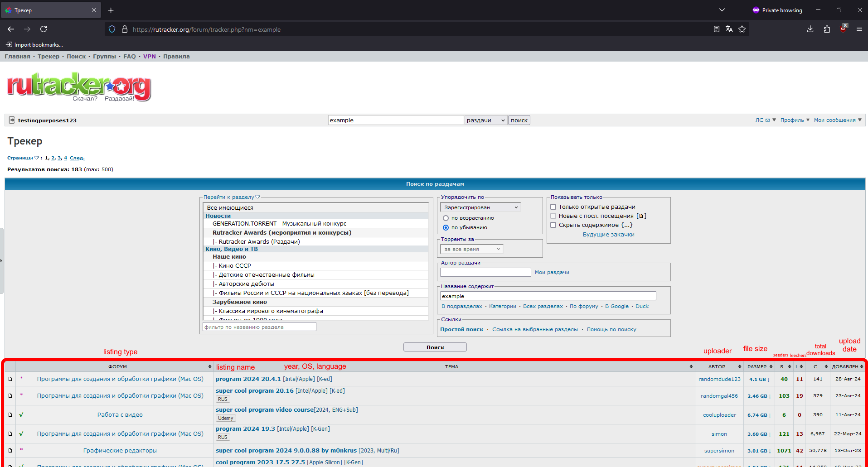
Task: Sort results by ДОБАВЛЕН column
Action: pos(847,366)
